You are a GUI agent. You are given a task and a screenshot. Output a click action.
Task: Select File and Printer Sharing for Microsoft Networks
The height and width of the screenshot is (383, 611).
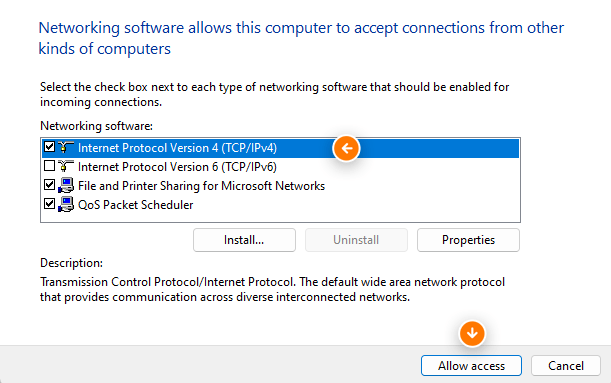point(281,186)
